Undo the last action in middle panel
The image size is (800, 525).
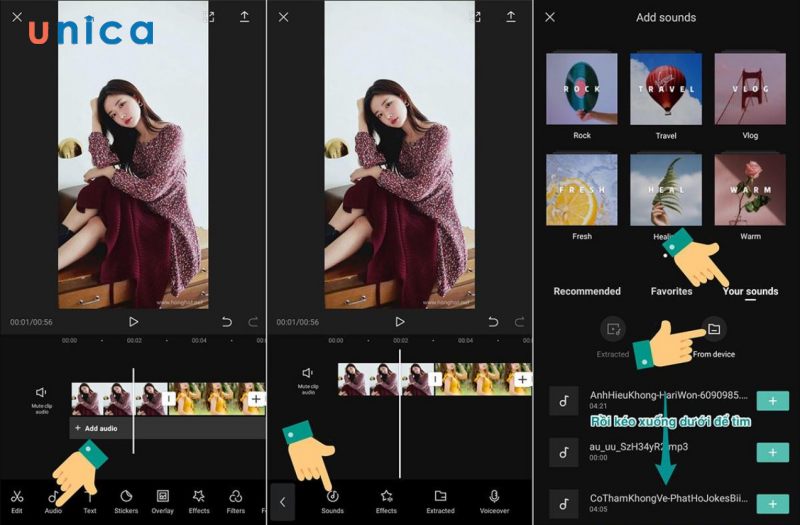tap(493, 322)
